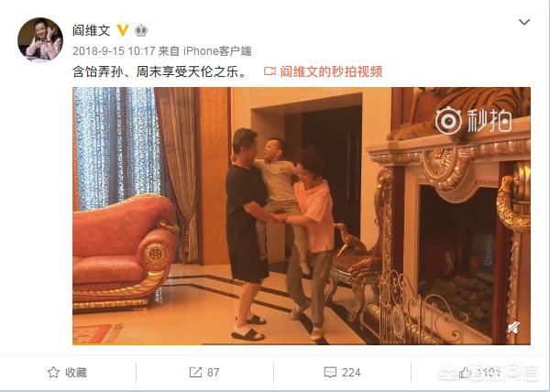
Task: Open 阎维文的秒拍视频 link
Action: [331, 71]
